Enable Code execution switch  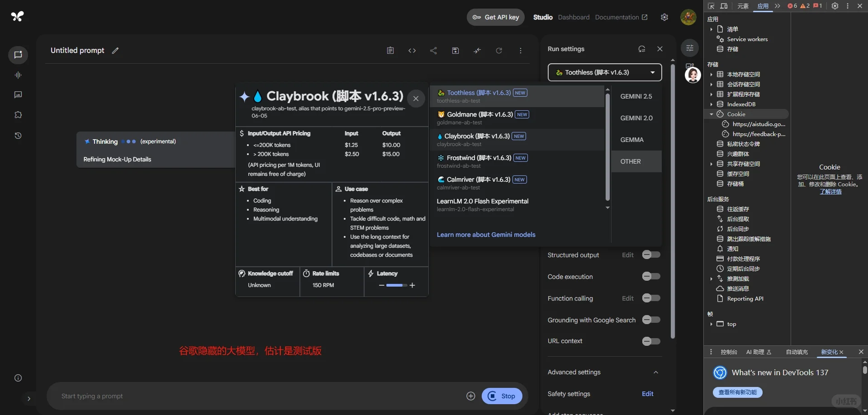pos(651,277)
